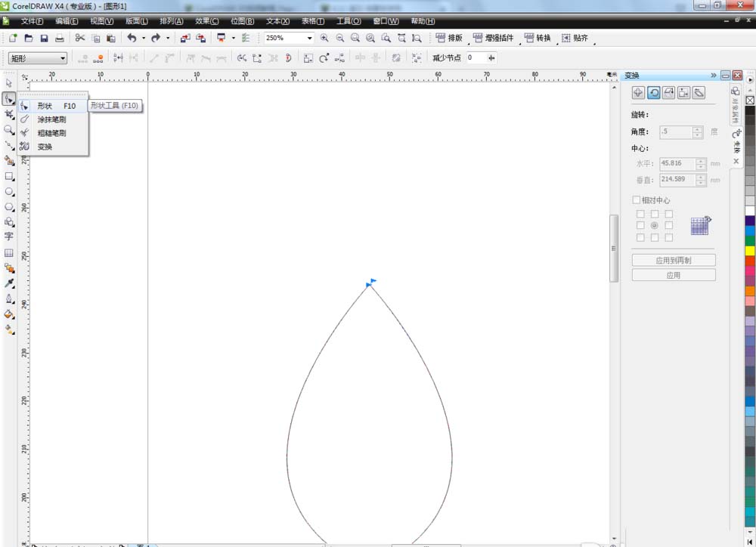Select the Text tool (字) in toolbox
756x547 pixels.
click(9, 236)
